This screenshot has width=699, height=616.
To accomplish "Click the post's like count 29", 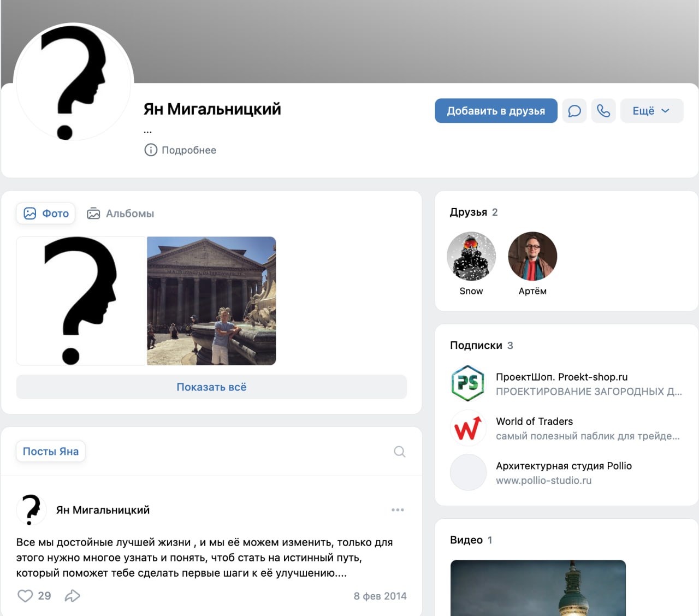I will (x=44, y=596).
